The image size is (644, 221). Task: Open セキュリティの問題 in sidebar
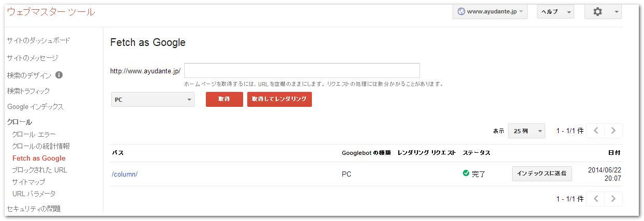34,209
